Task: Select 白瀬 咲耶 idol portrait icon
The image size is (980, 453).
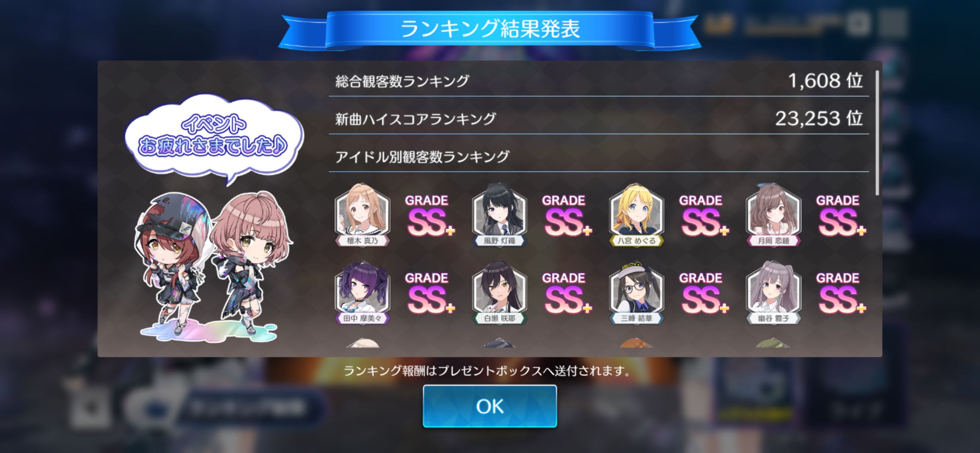Action: (x=499, y=292)
